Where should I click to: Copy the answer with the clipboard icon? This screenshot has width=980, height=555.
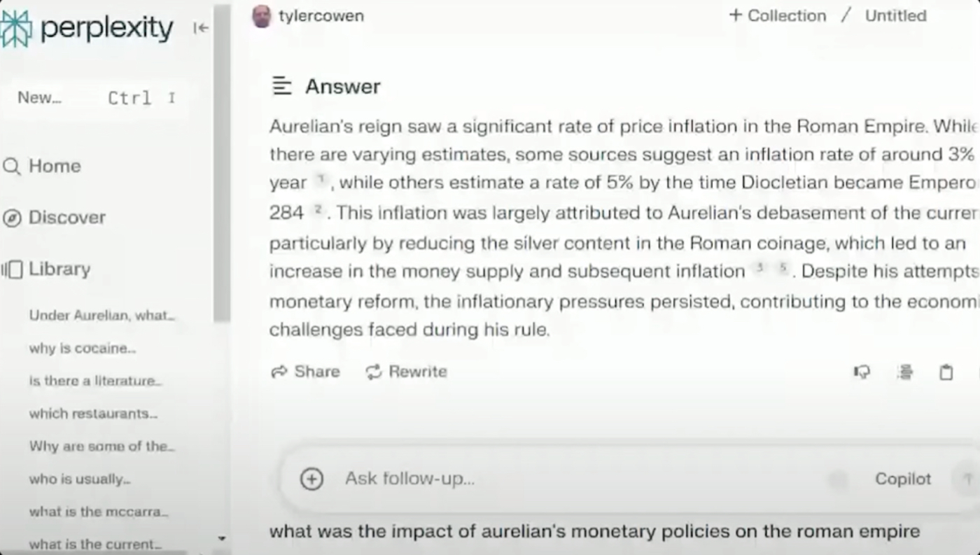[946, 372]
